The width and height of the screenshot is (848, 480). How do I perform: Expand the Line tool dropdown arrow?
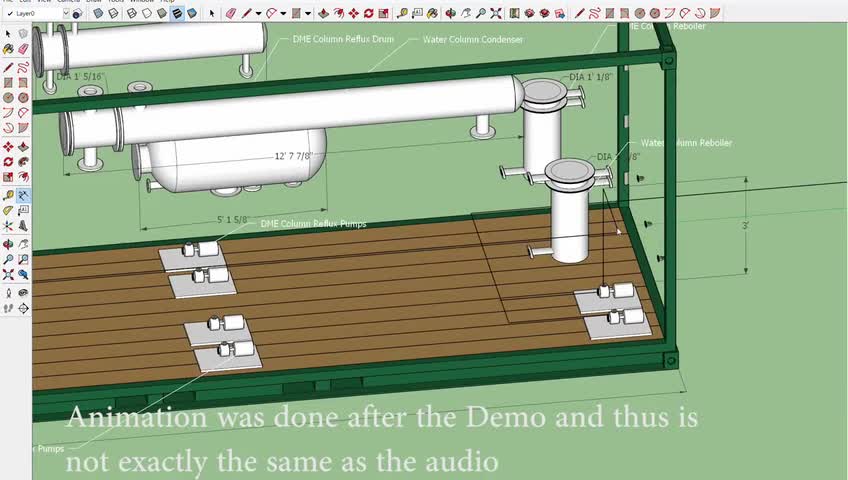click(x=258, y=14)
